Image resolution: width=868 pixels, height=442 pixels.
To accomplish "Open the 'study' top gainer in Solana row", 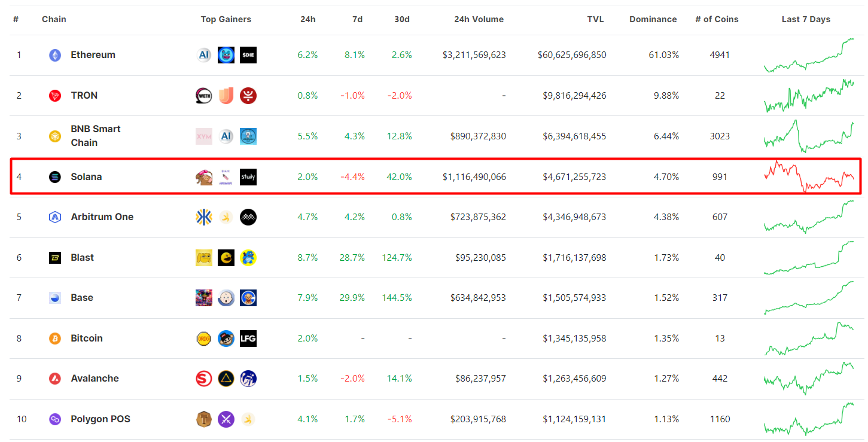I will point(248,177).
